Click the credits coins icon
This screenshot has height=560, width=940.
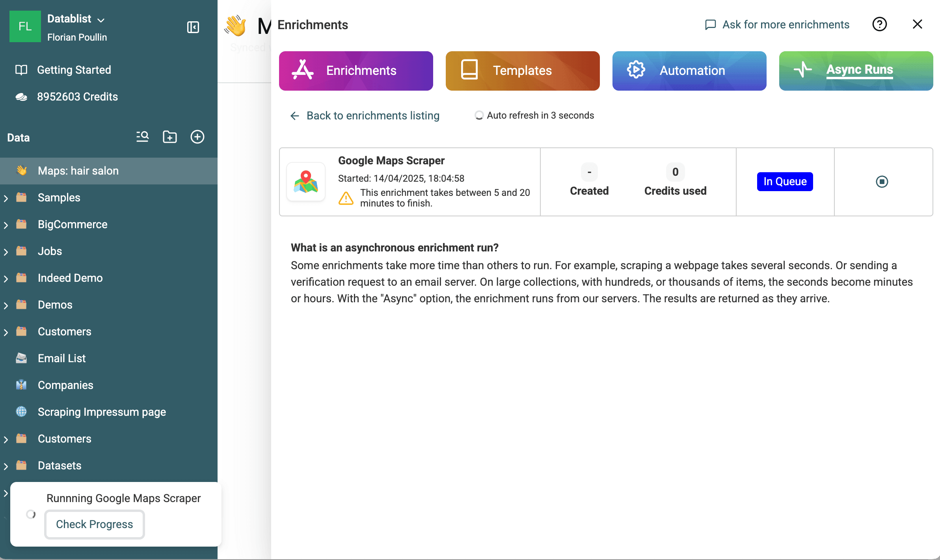(21, 97)
